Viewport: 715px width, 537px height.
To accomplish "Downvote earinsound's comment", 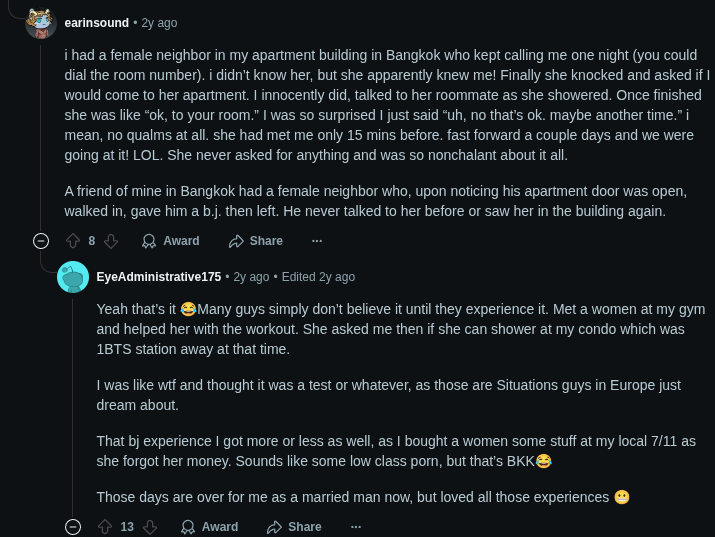I will [111, 241].
